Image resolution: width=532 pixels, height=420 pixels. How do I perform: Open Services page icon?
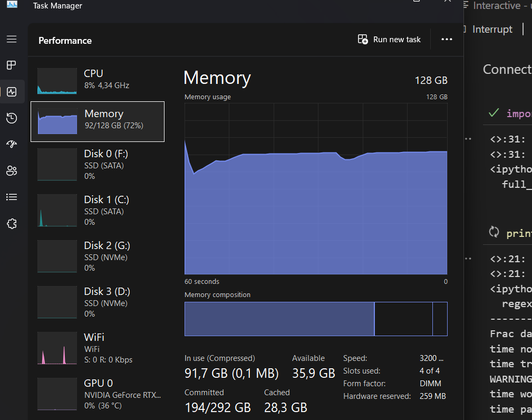tap(12, 223)
